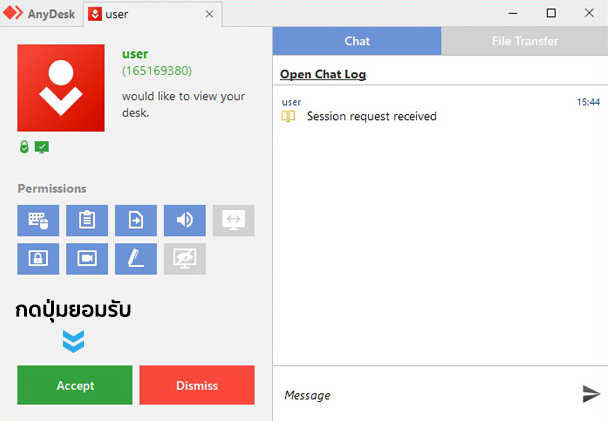
Task: Toggle whiteboard drawing pen permission
Action: [x=136, y=259]
